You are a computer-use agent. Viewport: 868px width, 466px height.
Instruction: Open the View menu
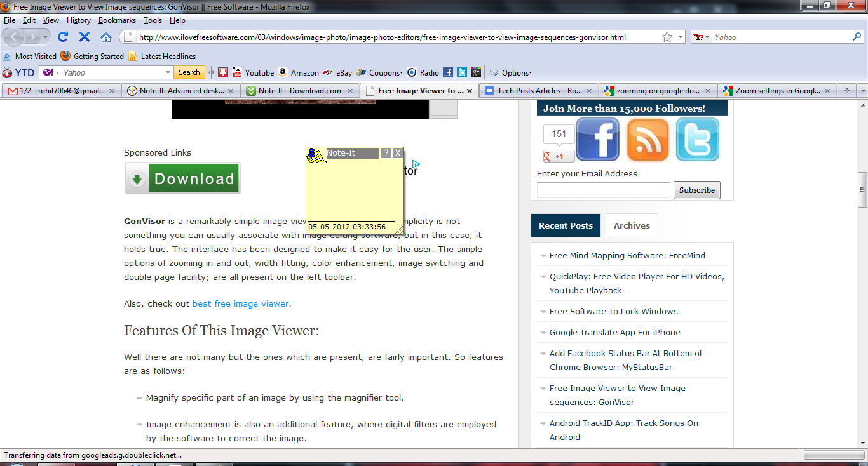[x=51, y=20]
